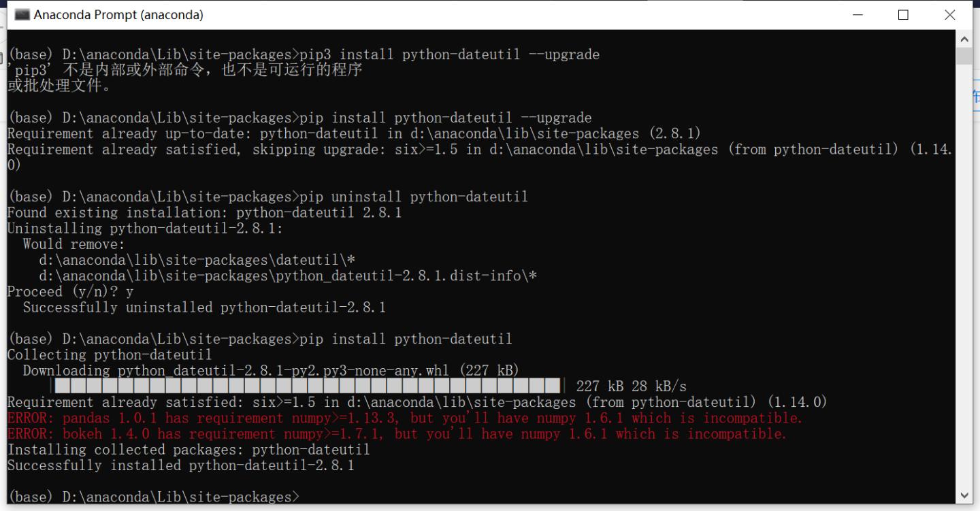Click the Anaconda Prompt title bar icon
The image size is (980, 511).
coord(22,14)
